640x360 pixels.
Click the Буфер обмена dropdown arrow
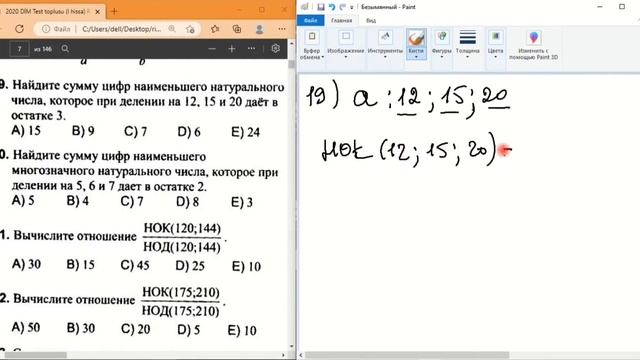[x=322, y=57]
